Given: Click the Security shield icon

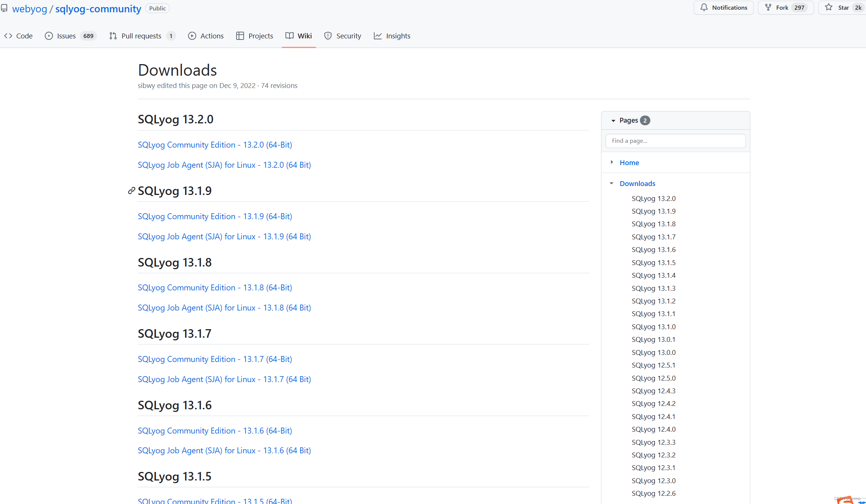Looking at the screenshot, I should [x=328, y=36].
